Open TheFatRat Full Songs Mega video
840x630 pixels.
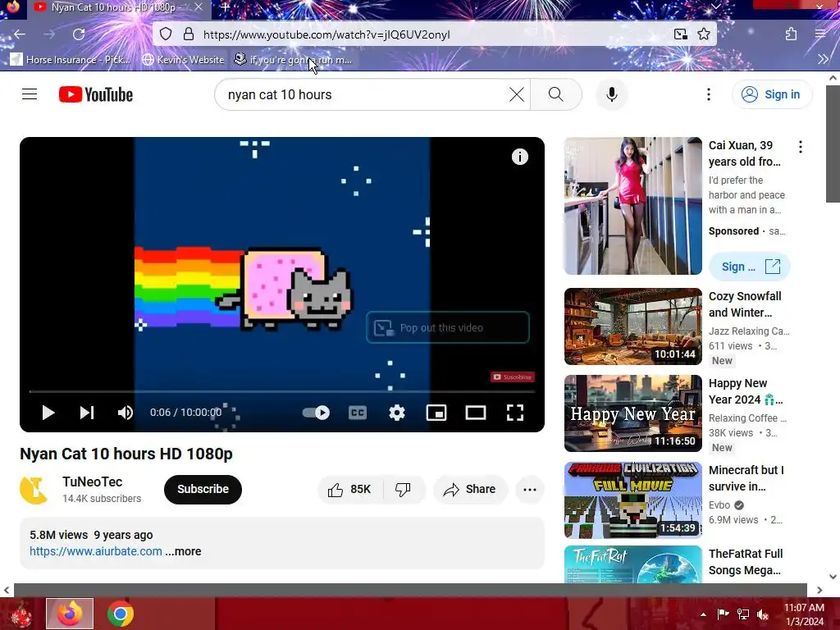[x=632, y=564]
